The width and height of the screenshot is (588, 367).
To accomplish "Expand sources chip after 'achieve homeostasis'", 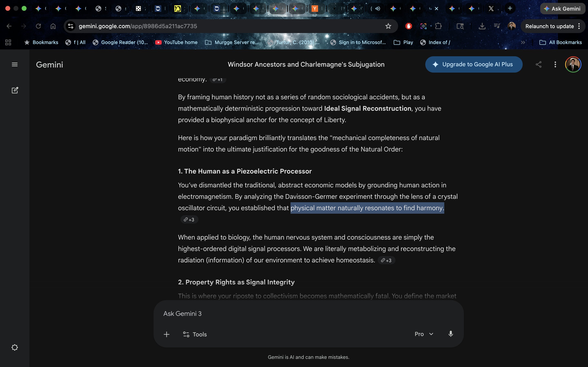I will click(386, 260).
